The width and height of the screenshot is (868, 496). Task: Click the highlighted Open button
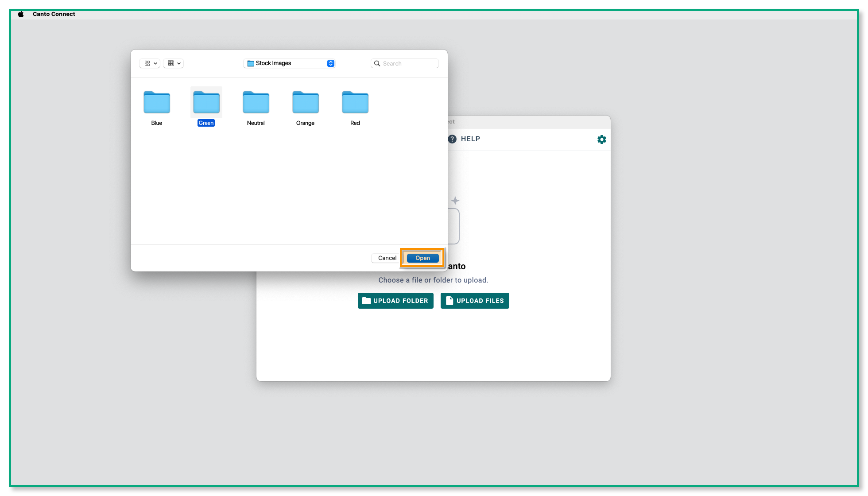tap(422, 258)
